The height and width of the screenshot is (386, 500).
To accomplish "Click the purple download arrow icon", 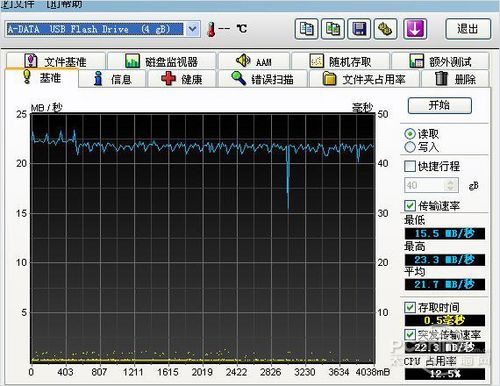I will tap(415, 29).
